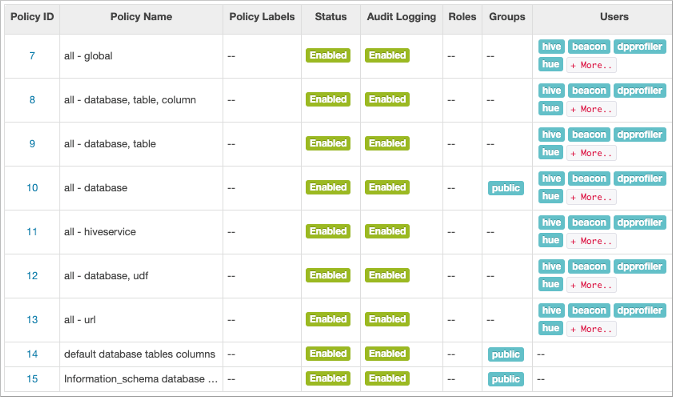This screenshot has width=673, height=397.
Task: Expand '+ More..' users for all - url
Action: (x=591, y=329)
